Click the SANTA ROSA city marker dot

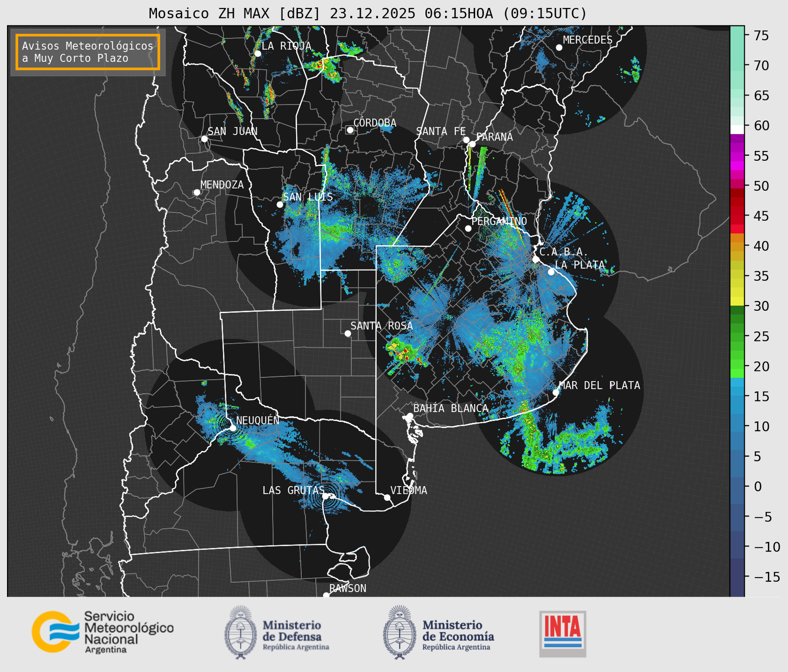click(x=348, y=334)
